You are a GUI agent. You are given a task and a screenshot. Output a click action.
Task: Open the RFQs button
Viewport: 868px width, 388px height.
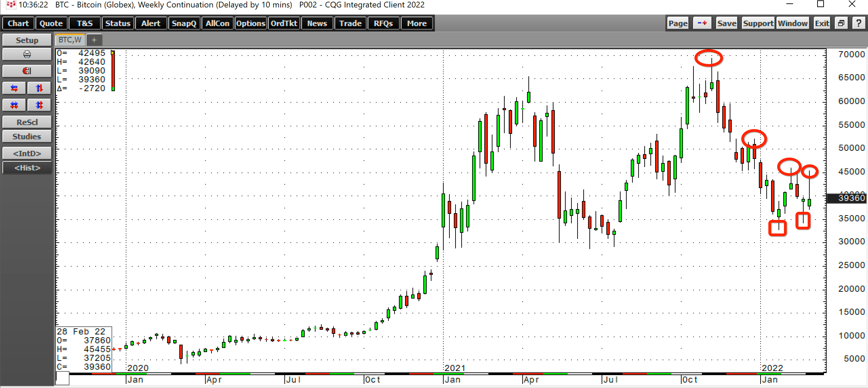tap(383, 23)
